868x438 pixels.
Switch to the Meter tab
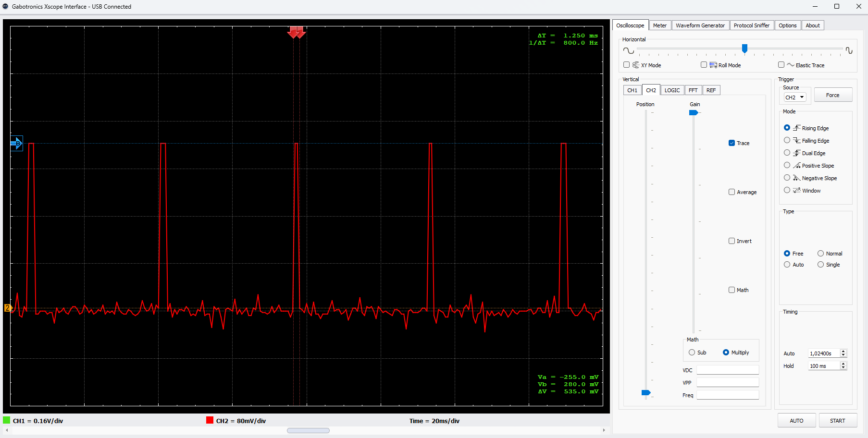pyautogui.click(x=659, y=25)
